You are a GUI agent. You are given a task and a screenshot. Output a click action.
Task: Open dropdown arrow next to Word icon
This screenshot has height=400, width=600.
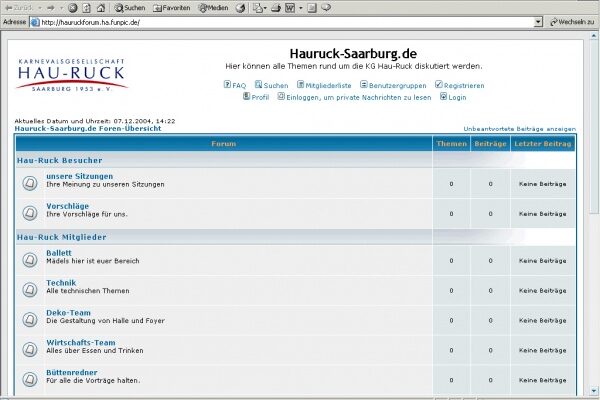(x=301, y=8)
